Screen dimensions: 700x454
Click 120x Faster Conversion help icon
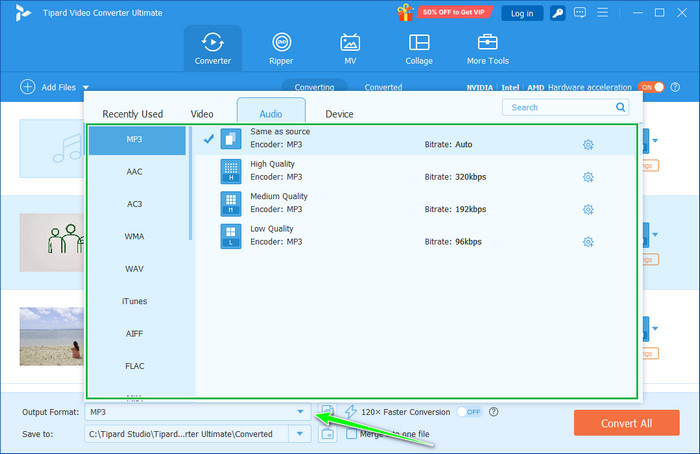coord(493,412)
